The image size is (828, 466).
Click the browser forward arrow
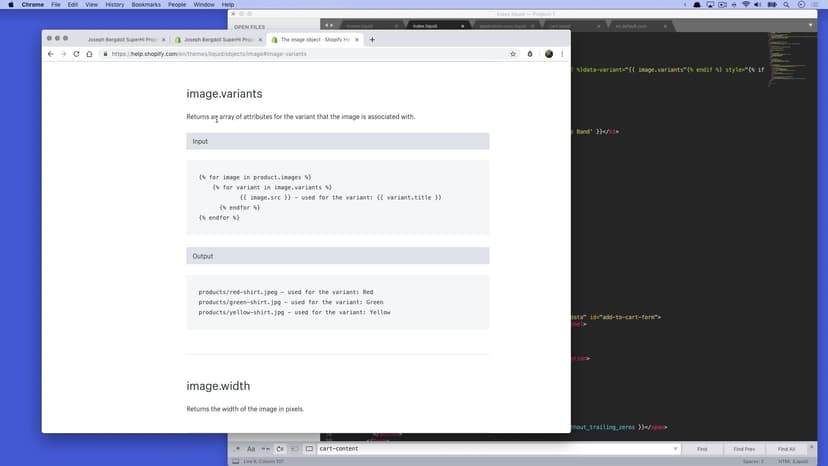pos(63,54)
